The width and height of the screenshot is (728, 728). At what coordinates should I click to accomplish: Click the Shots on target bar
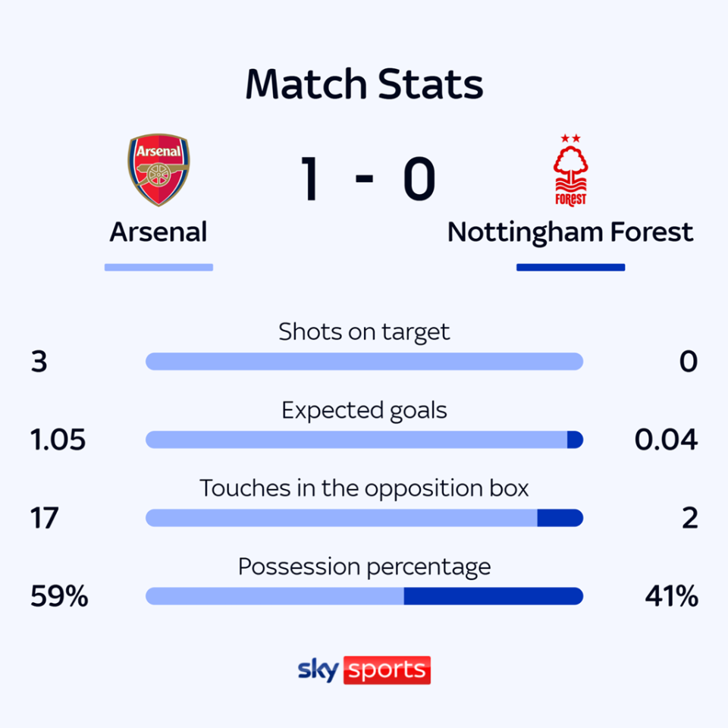364,361
